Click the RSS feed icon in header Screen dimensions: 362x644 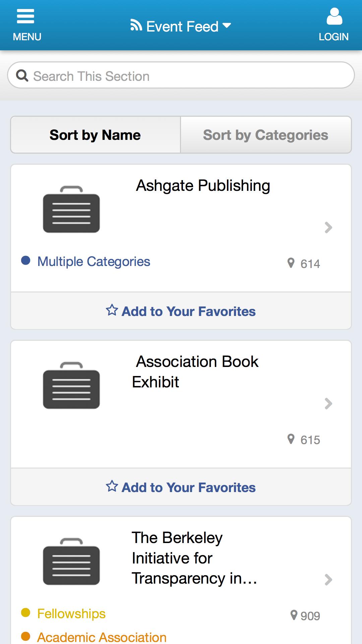click(136, 25)
